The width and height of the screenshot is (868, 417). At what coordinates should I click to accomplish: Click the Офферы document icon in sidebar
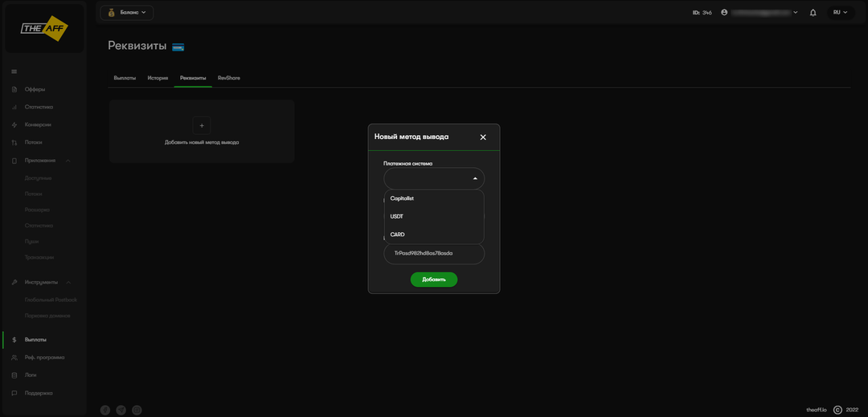coord(14,89)
